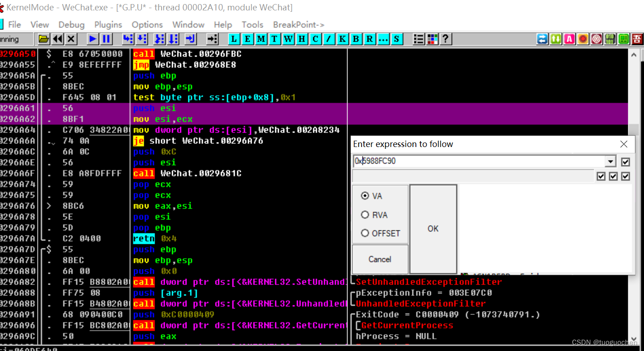644x351 pixels.
Task: Open the Tools menu
Action: 253,24
